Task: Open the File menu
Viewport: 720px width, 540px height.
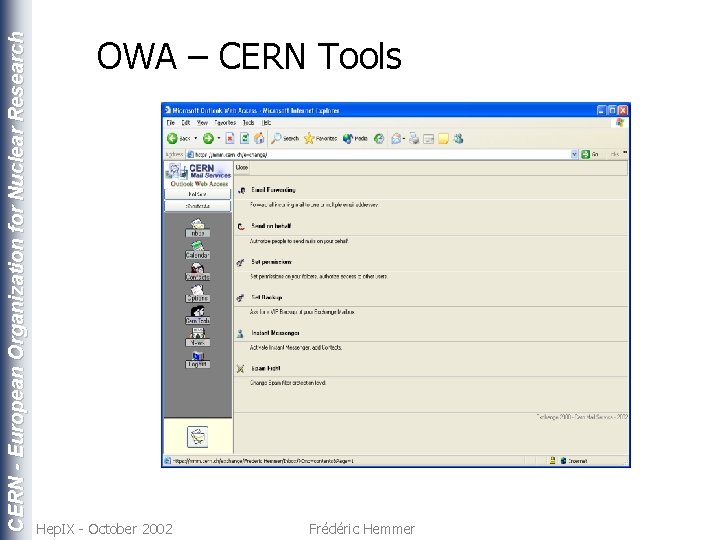Action: (x=171, y=123)
